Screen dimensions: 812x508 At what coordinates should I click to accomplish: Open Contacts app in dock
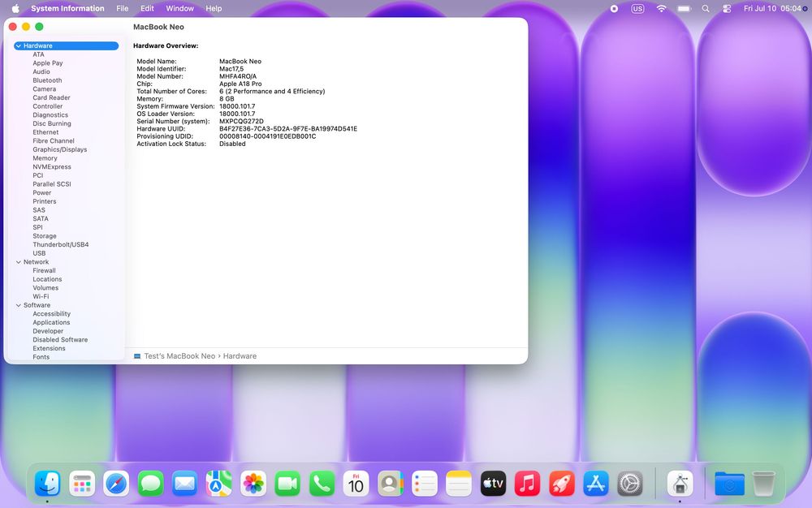coord(391,484)
